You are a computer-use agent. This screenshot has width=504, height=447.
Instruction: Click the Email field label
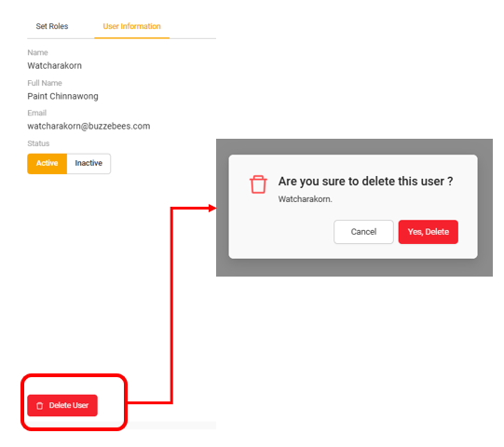(37, 113)
